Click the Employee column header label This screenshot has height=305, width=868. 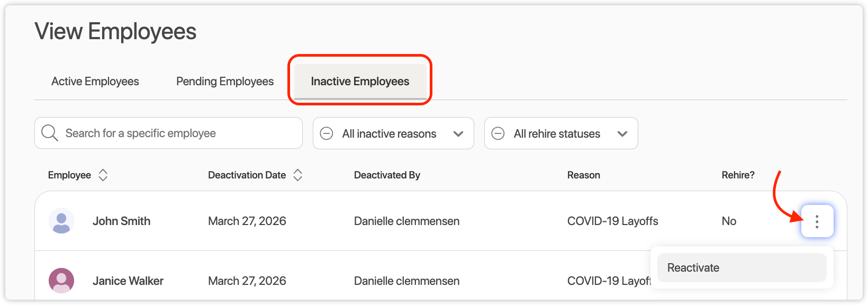point(69,175)
